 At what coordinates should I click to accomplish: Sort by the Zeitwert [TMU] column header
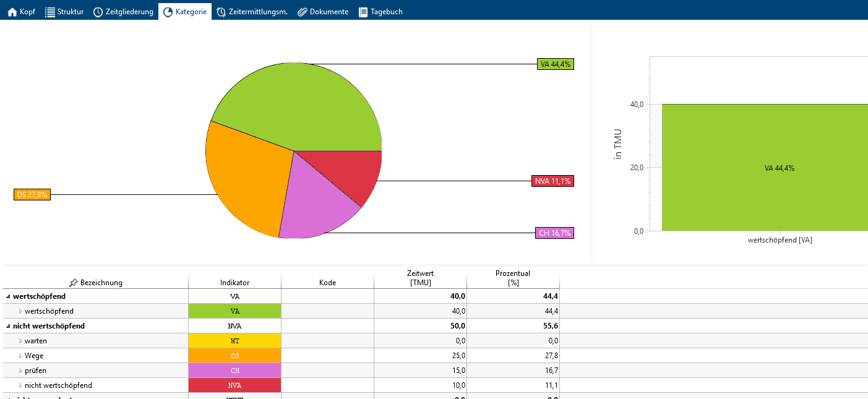[420, 278]
